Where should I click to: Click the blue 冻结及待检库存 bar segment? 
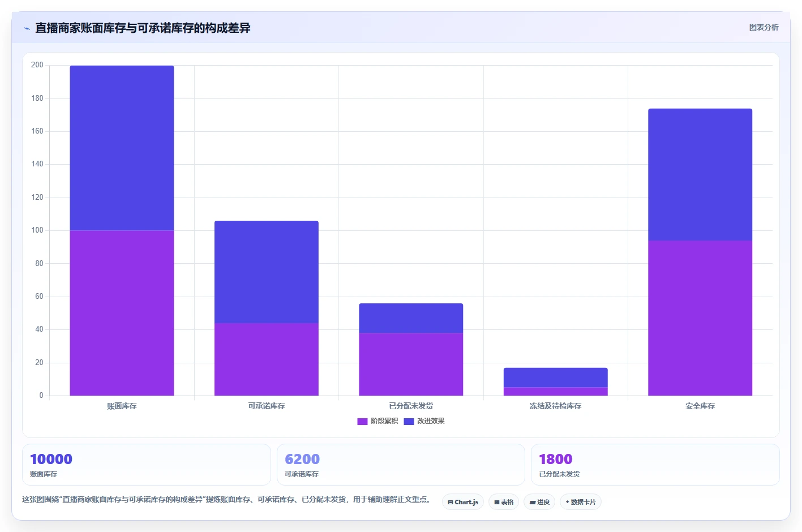[x=556, y=377]
